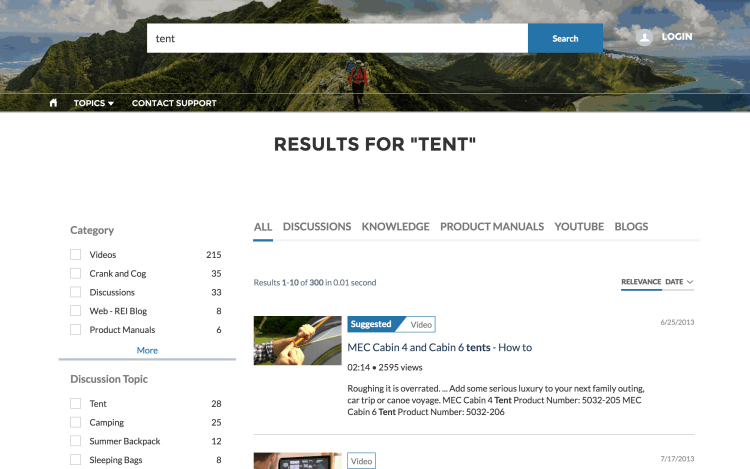Open MEC Cabin 4 and Cabin 6 tents result

click(x=439, y=347)
